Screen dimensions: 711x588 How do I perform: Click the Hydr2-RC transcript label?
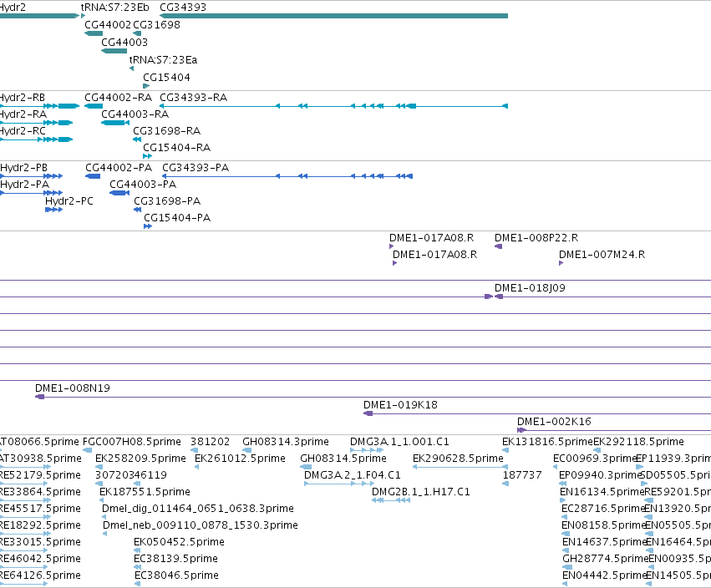coord(23,131)
